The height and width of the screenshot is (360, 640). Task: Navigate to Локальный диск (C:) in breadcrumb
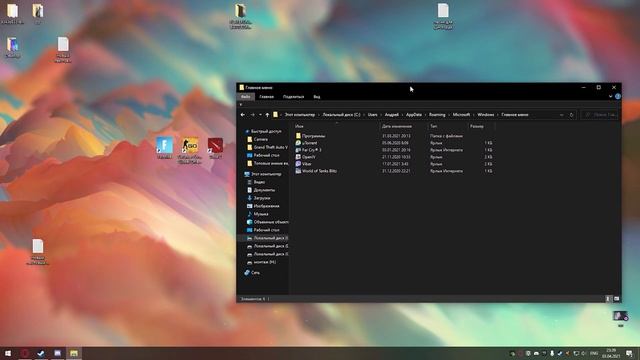(341, 115)
